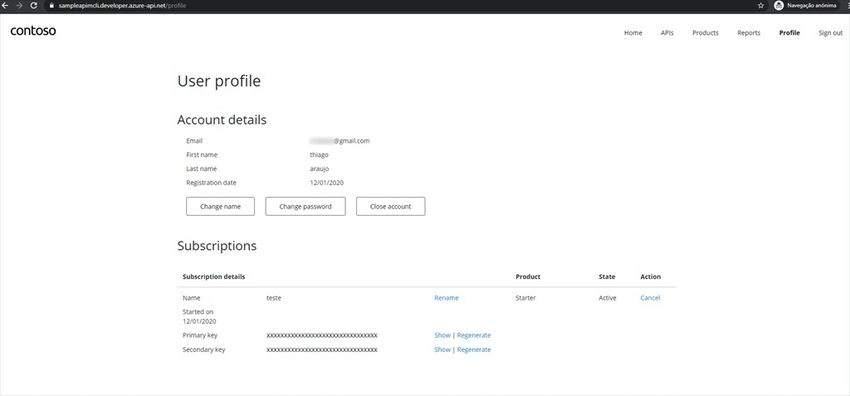Reload the page with the refresh icon
850x396 pixels.
coord(34,5)
